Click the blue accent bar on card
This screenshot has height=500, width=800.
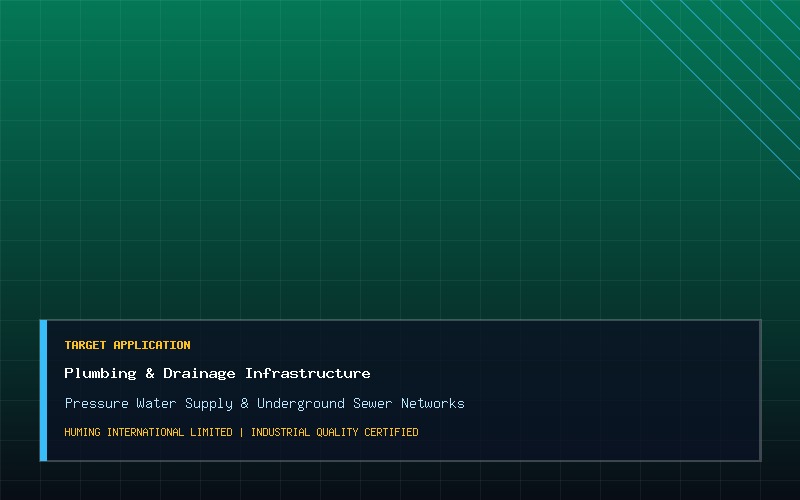pyautogui.click(x=43, y=390)
